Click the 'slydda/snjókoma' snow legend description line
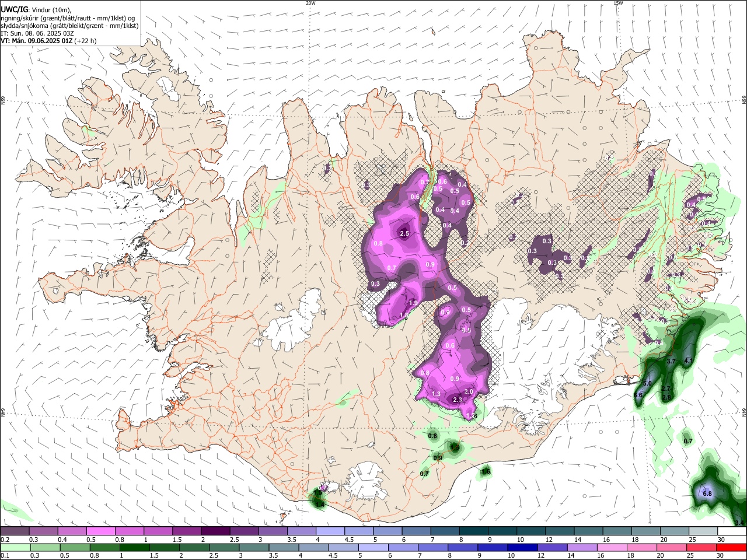The image size is (747, 560). point(69,26)
